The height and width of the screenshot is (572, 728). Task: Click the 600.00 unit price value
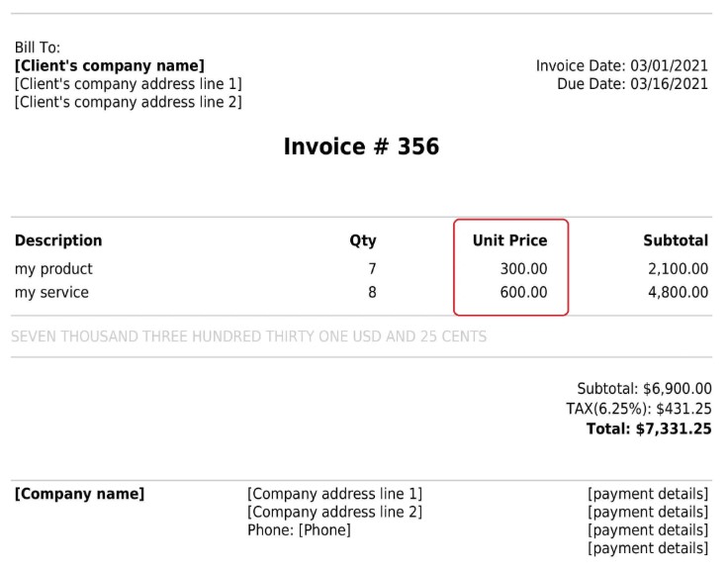pos(523,293)
